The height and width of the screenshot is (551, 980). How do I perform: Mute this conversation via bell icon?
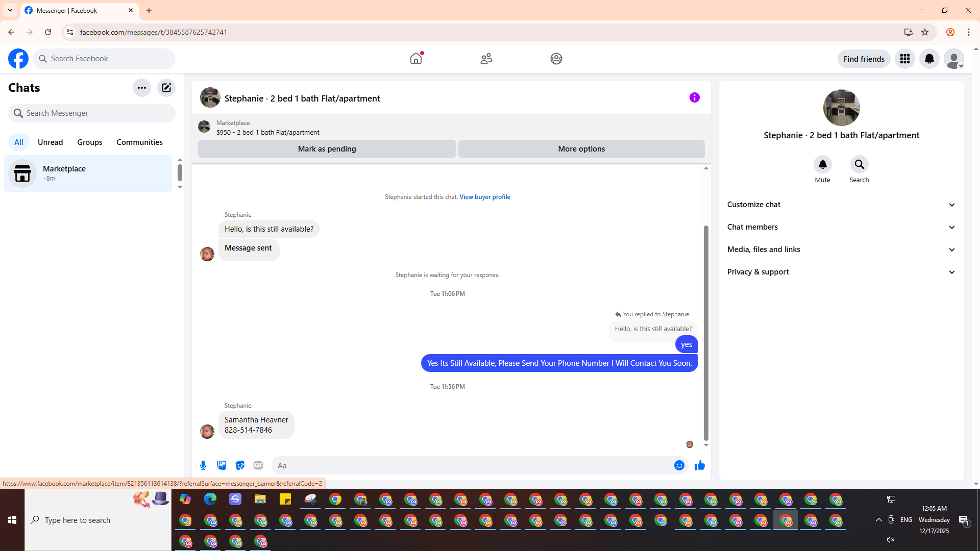coord(823,164)
